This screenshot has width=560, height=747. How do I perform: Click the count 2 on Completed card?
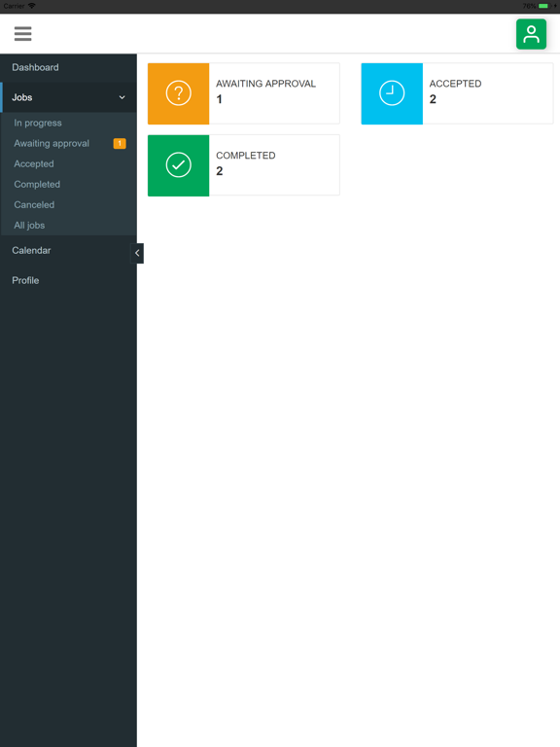220,171
